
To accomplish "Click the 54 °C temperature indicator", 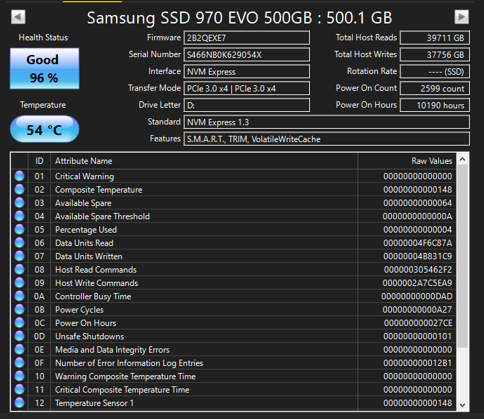I will coord(44,129).
